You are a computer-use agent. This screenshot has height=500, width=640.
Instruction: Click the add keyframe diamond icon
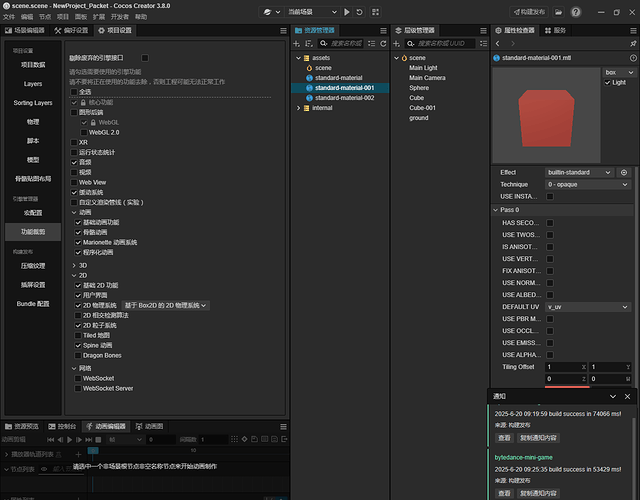[x=244, y=439]
